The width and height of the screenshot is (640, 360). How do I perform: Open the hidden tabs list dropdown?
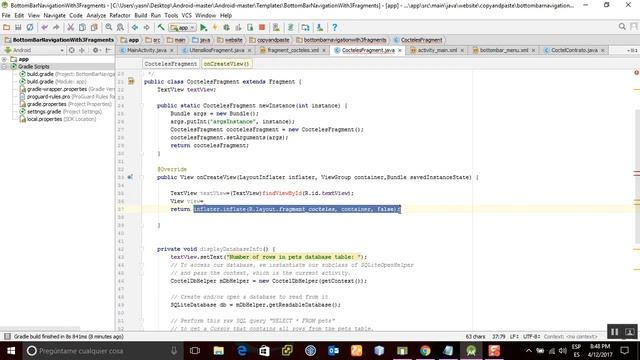(632, 50)
